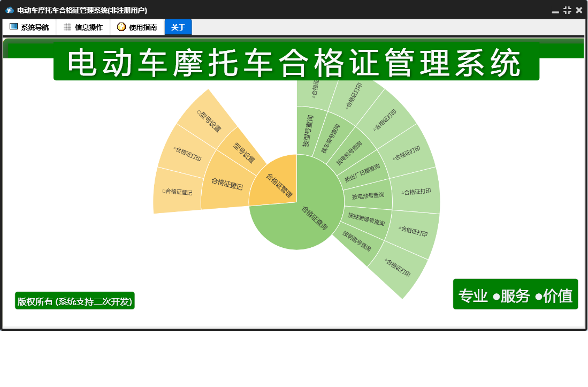588x387 pixels.
Task: Open the 信息操作 menu tab
Action: [x=83, y=27]
